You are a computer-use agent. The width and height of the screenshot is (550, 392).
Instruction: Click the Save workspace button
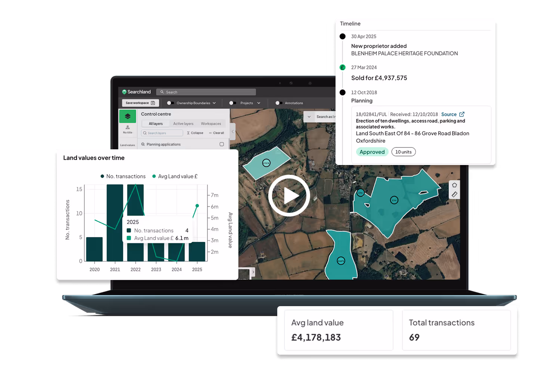(x=140, y=103)
